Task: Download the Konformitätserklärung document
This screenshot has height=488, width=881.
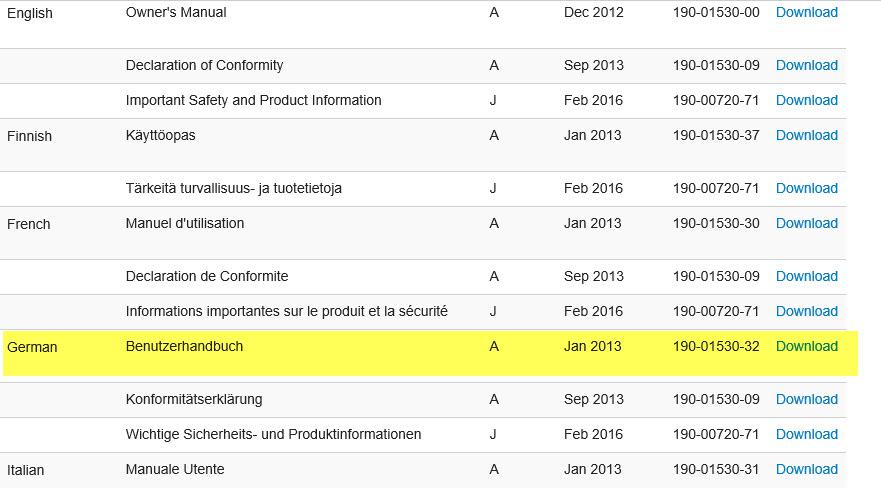Action: click(x=806, y=400)
